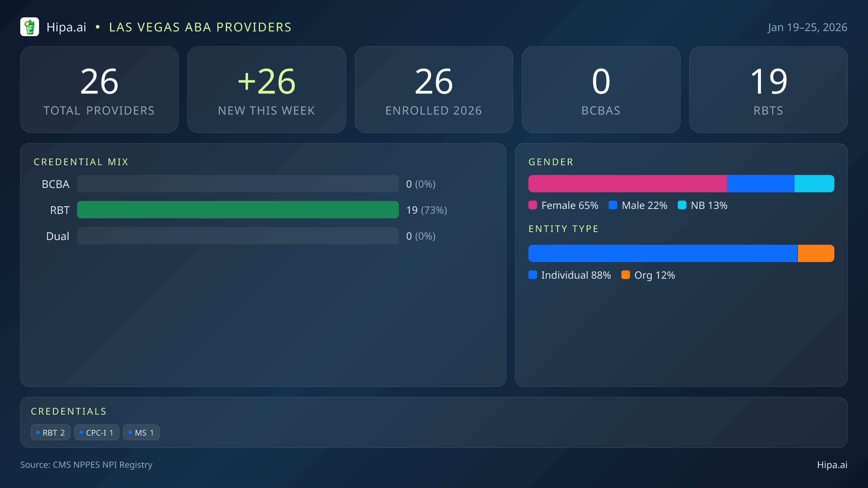Click the pink Female gender bar segment
The height and width of the screenshot is (488, 868).
627,184
